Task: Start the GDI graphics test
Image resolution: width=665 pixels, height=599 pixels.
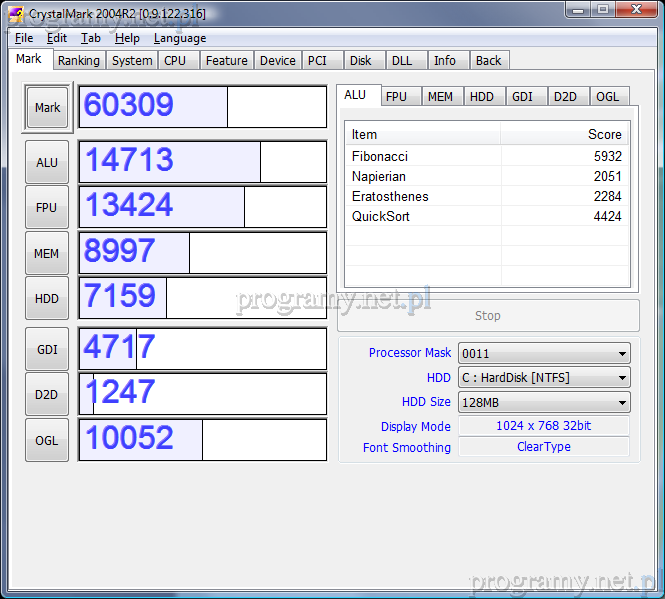Action: point(47,349)
